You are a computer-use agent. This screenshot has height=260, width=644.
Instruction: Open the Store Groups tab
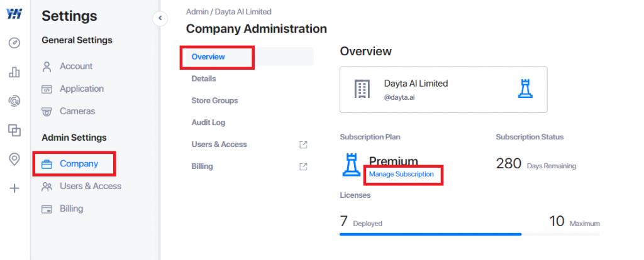point(215,100)
